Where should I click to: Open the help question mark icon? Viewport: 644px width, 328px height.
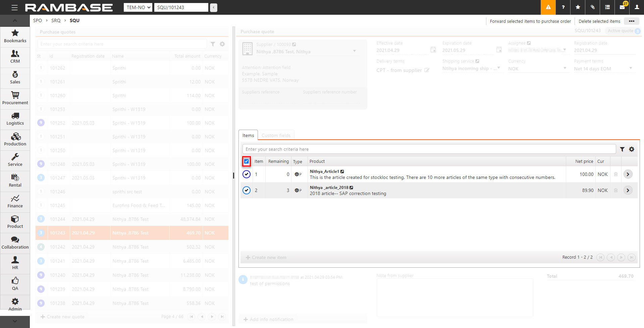coord(563,7)
